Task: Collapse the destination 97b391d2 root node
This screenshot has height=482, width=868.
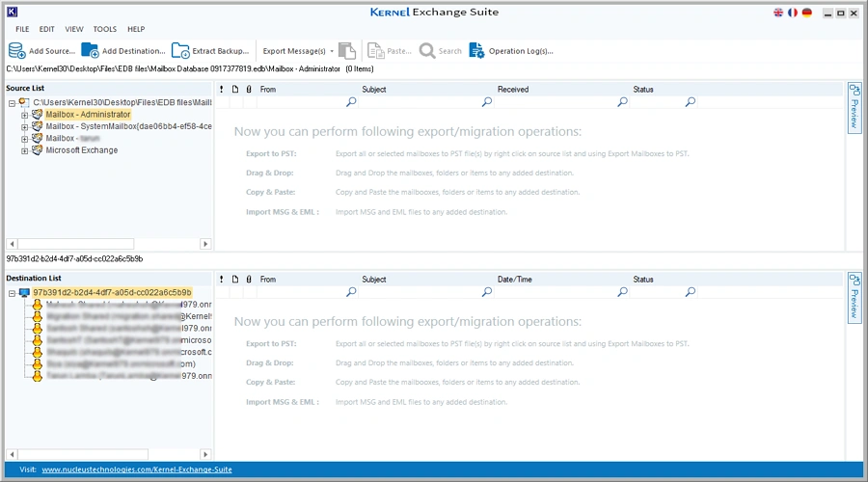Action: [13, 292]
